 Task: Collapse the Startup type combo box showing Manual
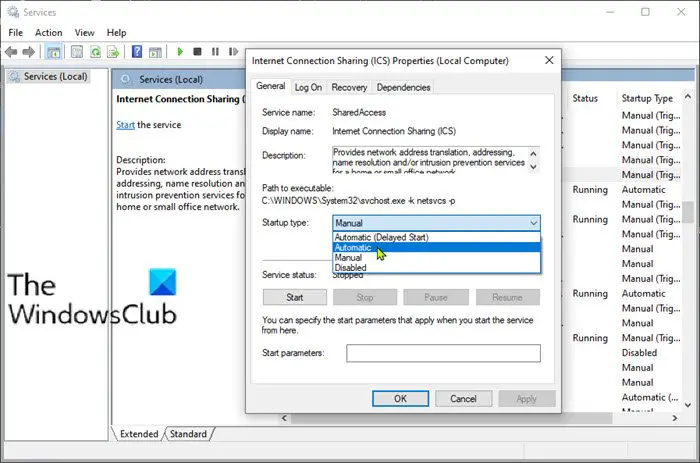pos(436,223)
